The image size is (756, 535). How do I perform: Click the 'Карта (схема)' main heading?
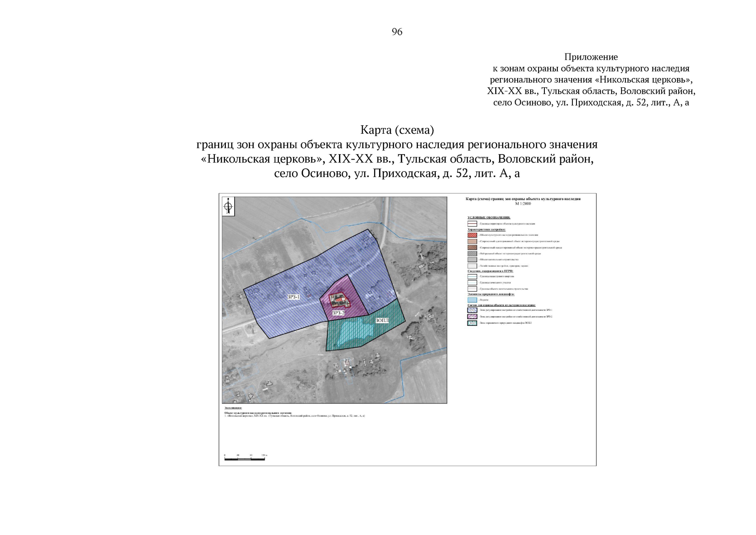click(396, 130)
